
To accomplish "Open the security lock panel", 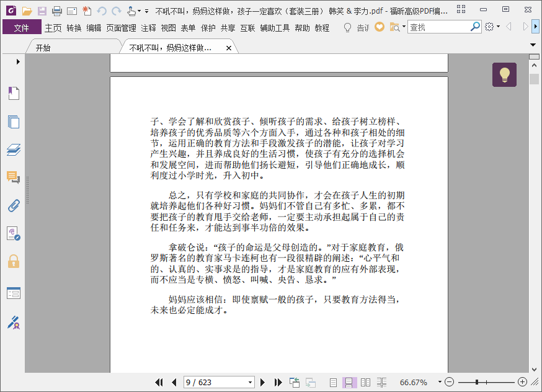I will (x=14, y=261).
